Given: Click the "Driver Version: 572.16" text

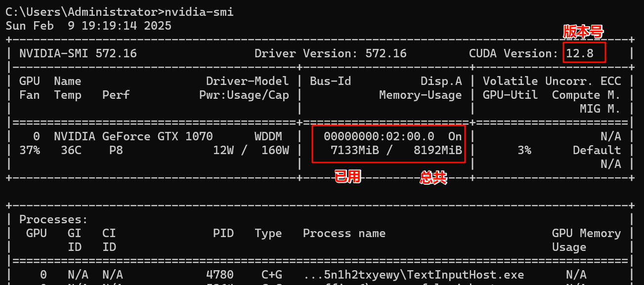Looking at the screenshot, I should 330,53.
